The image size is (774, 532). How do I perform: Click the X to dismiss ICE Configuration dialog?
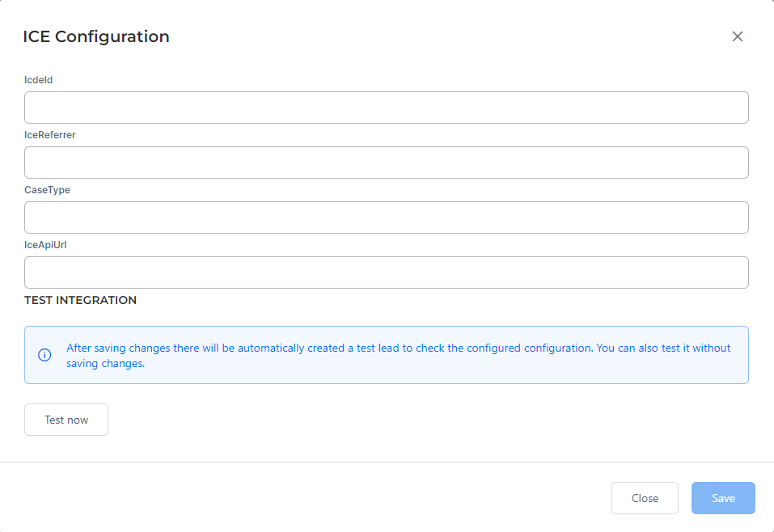(737, 36)
